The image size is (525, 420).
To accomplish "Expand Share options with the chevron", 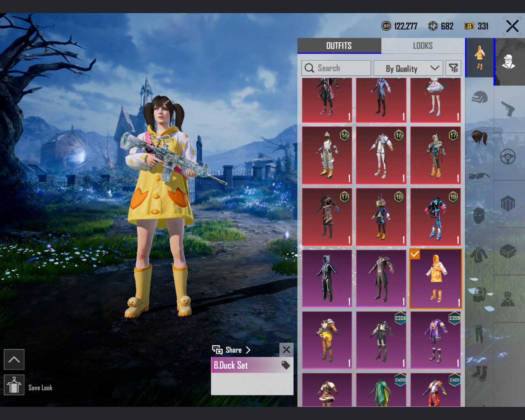I will [248, 350].
